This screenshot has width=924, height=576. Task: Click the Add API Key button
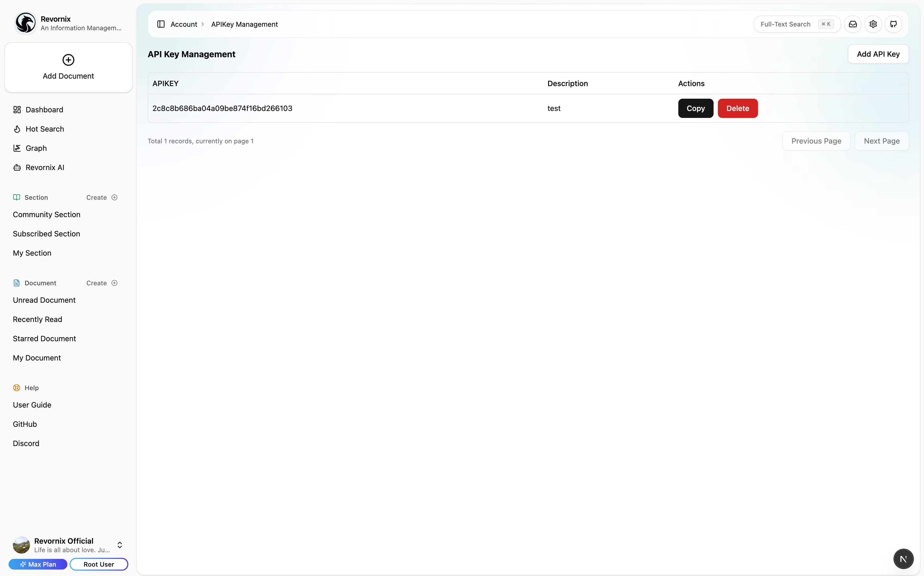pyautogui.click(x=878, y=54)
